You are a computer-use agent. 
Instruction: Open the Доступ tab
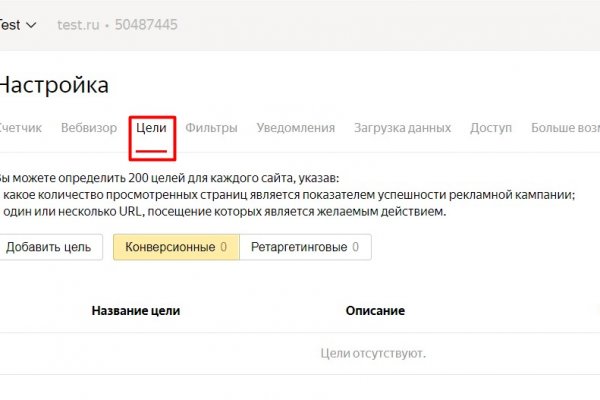coord(490,128)
